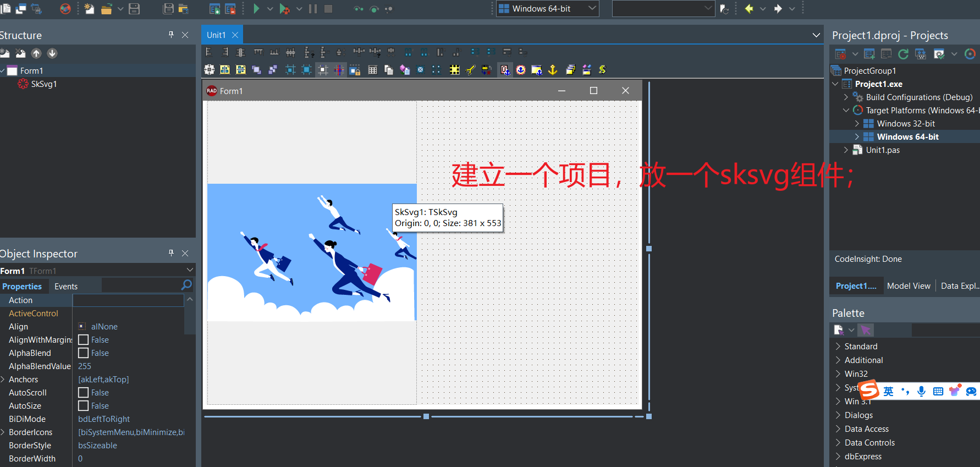Toggle the pin on the Structure panel
Image resolution: width=980 pixels, height=467 pixels.
171,35
